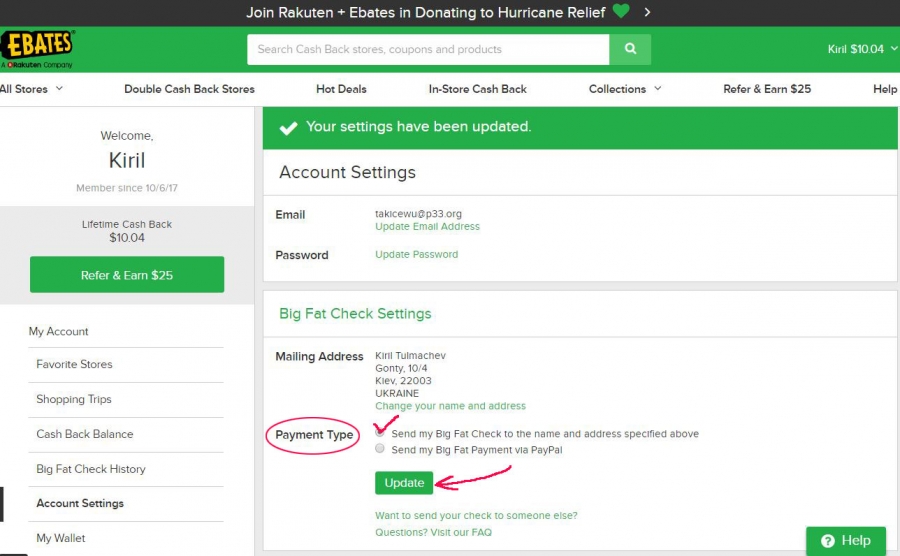Click the UKRAINE address line

click(x=397, y=394)
